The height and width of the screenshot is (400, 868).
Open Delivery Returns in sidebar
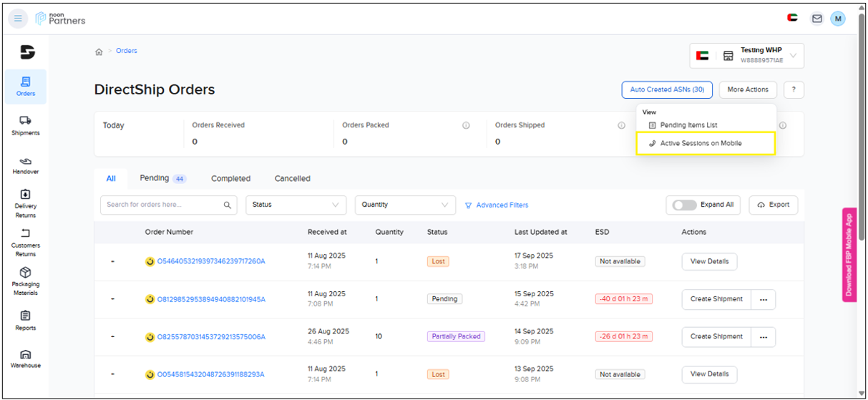26,204
